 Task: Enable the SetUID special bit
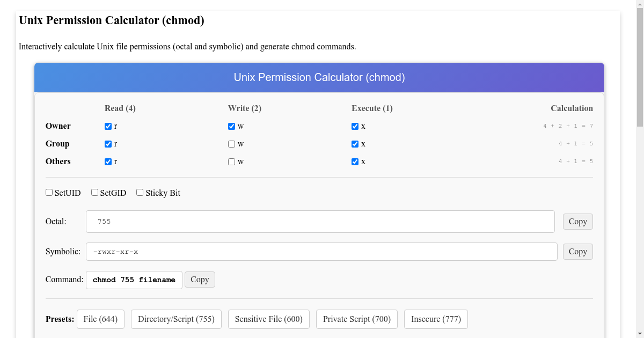(x=49, y=192)
